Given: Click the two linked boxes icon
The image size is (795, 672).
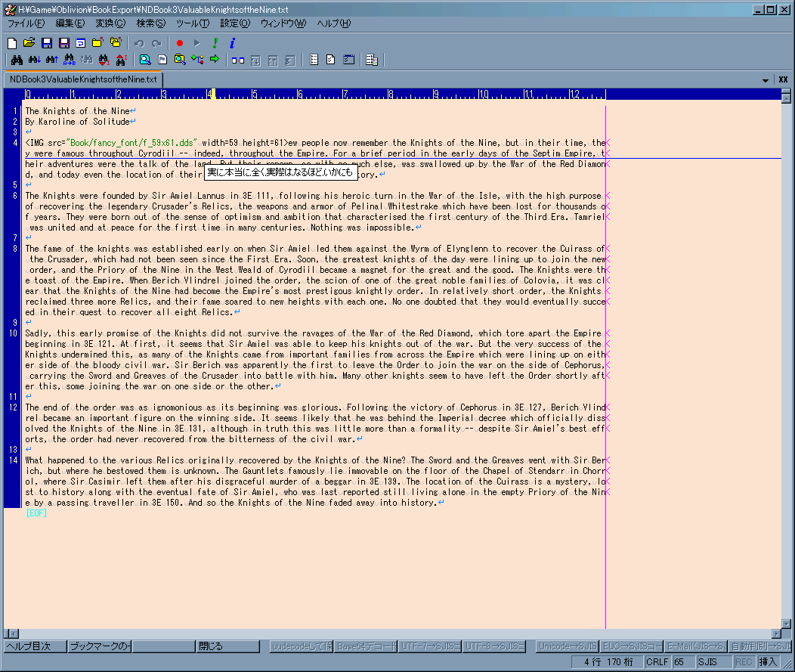Looking at the screenshot, I should 238,60.
